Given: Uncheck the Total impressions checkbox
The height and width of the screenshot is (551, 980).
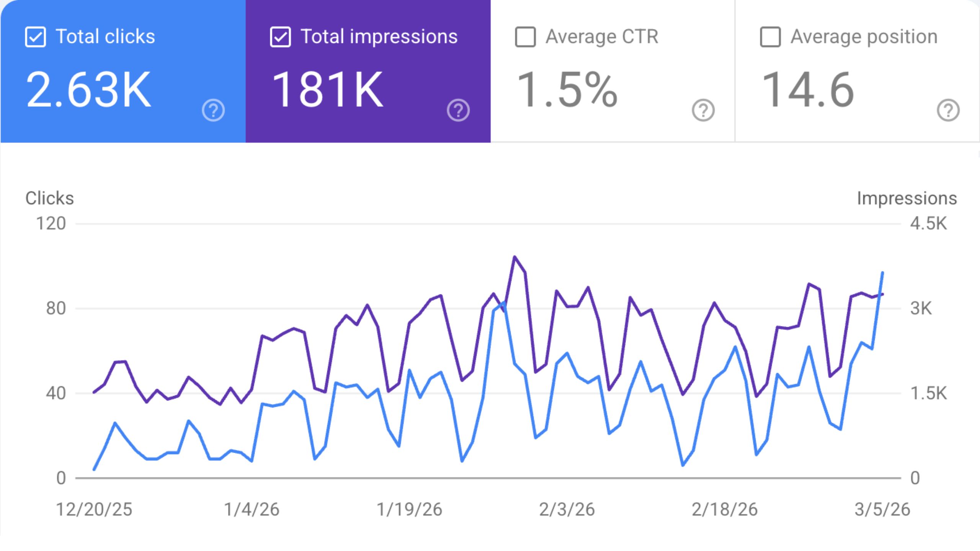Looking at the screenshot, I should tap(280, 37).
